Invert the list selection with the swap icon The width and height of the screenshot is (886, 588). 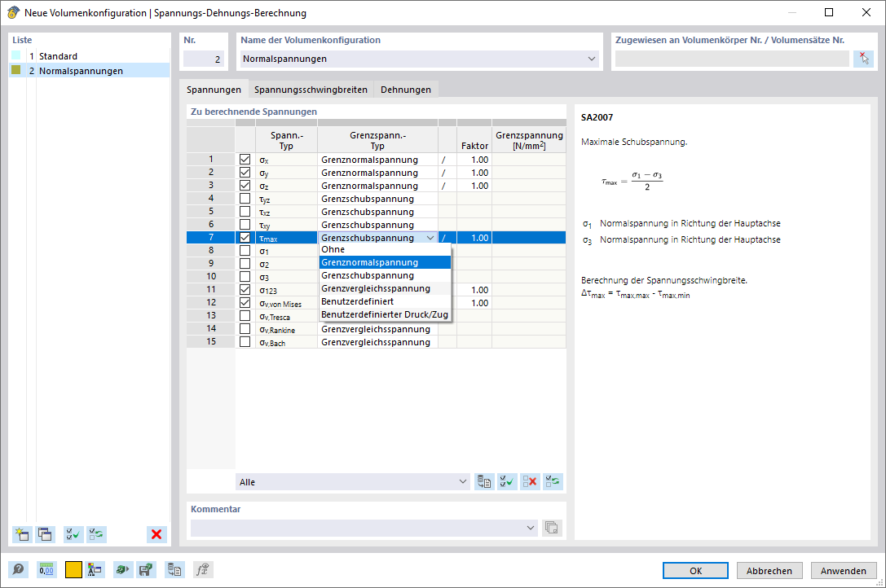[x=97, y=534]
